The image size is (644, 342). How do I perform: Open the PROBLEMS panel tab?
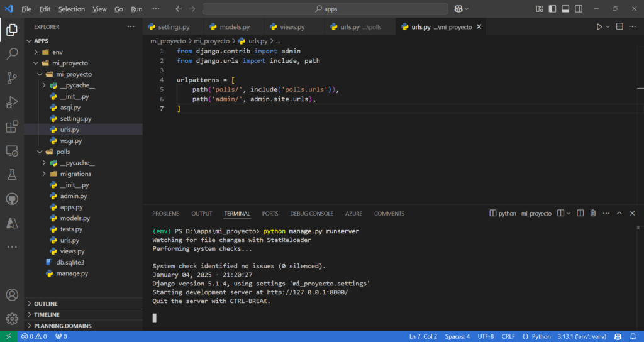(166, 214)
